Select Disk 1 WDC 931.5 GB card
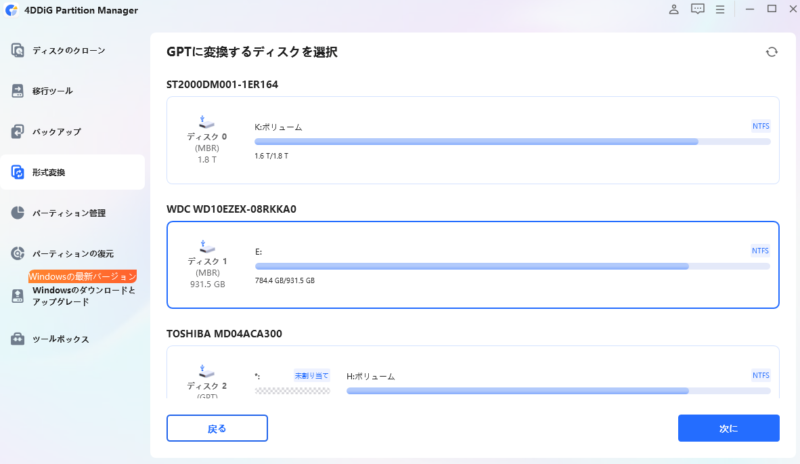 coord(473,265)
